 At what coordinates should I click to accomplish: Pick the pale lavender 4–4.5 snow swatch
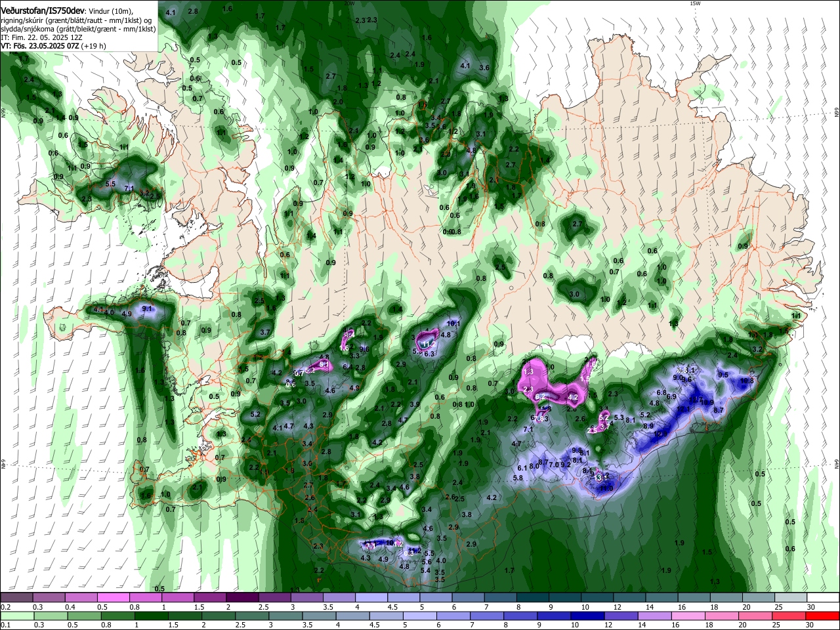371,597
